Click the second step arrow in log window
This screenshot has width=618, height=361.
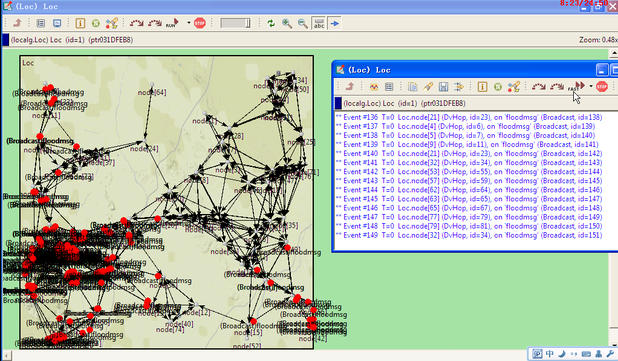[557, 86]
